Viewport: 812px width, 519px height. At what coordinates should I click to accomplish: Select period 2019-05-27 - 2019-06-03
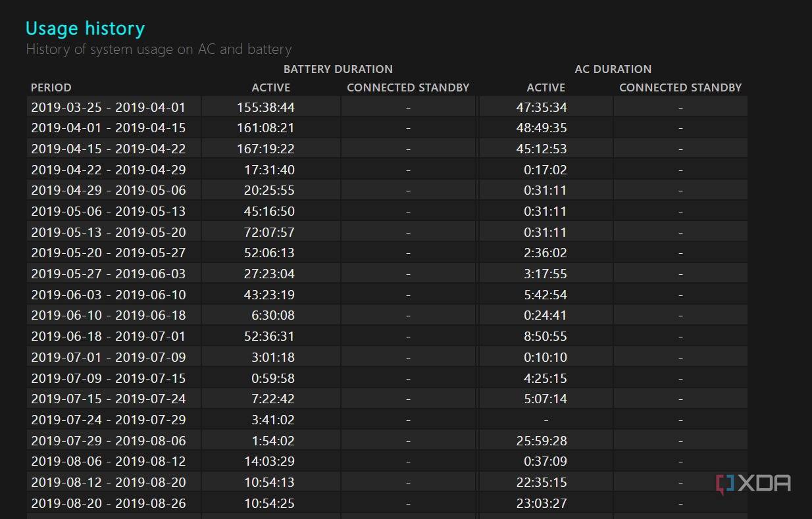(x=109, y=274)
